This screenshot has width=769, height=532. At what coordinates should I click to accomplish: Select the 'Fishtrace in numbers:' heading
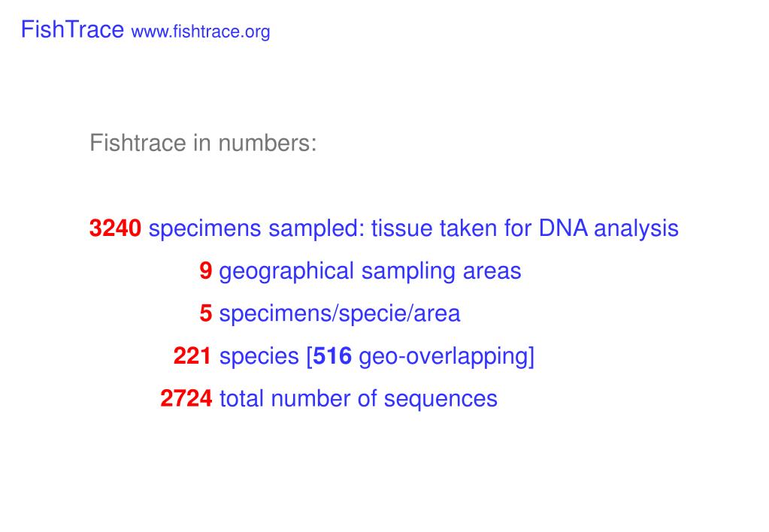[x=203, y=144]
